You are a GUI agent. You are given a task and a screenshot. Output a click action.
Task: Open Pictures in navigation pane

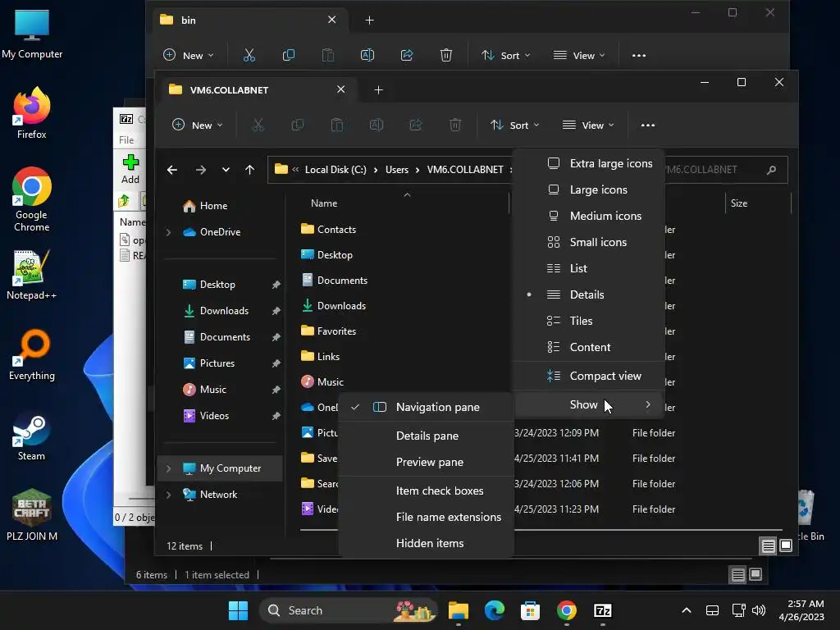coord(217,363)
